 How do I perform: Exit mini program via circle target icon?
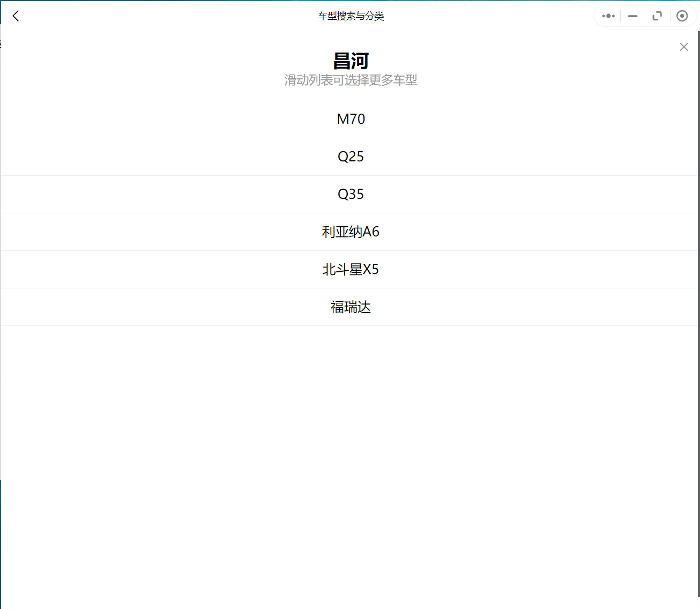click(x=682, y=16)
